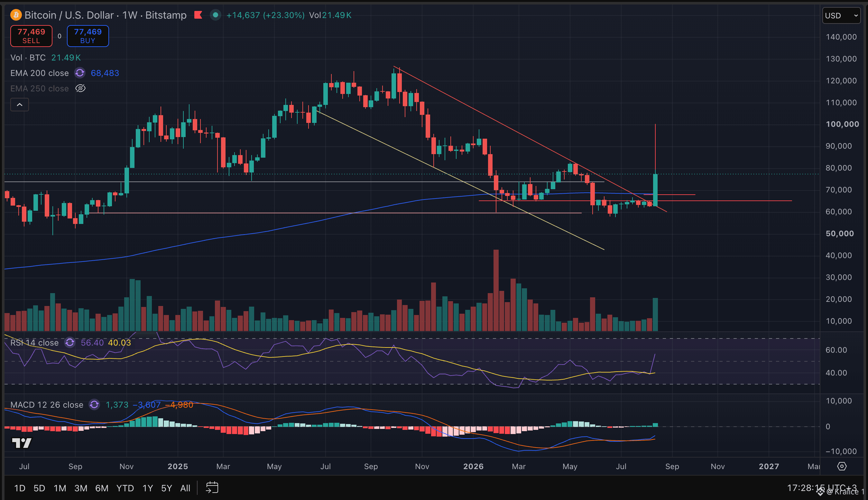
Task: Click the red flag icon beside Bitstamp
Action: [198, 15]
